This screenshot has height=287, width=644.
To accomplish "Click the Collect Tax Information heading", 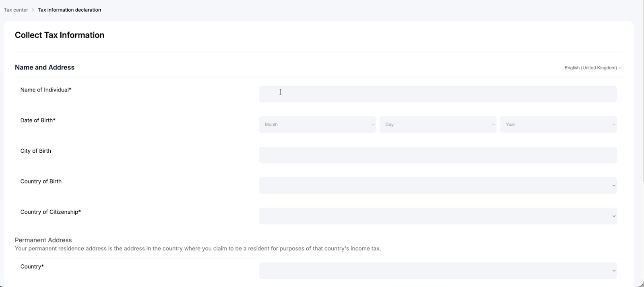I will coord(60,35).
